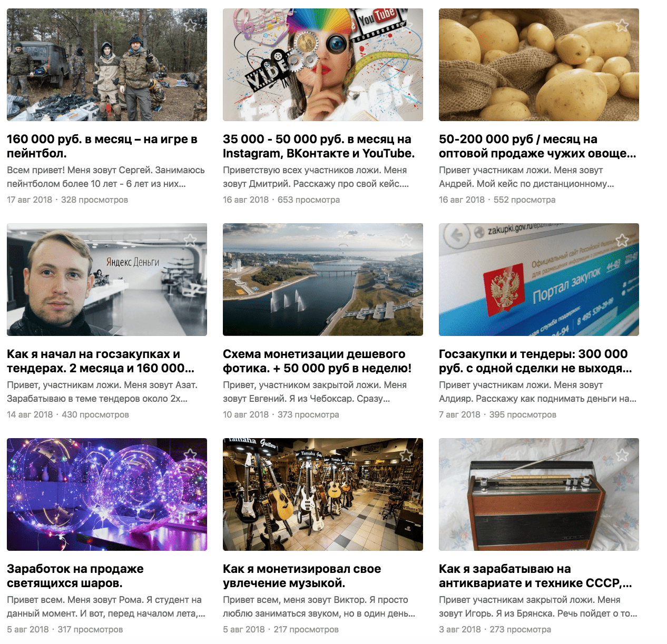Favorite the guitar shop article via star
This screenshot has width=667, height=644.
point(406,455)
